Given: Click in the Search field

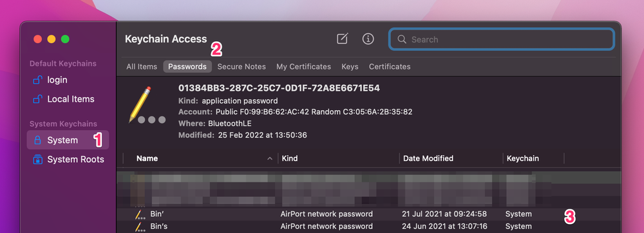Looking at the screenshot, I should coord(502,39).
